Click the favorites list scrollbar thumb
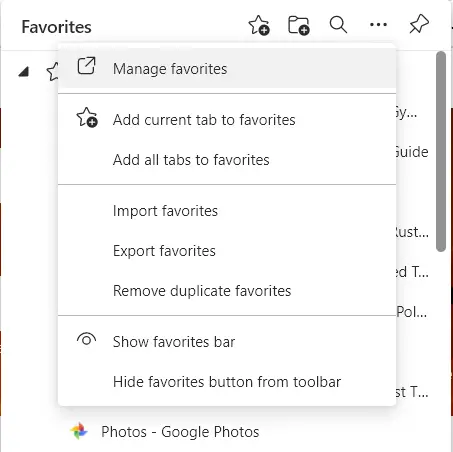Screen dimensions: 453x452 pyautogui.click(x=441, y=151)
